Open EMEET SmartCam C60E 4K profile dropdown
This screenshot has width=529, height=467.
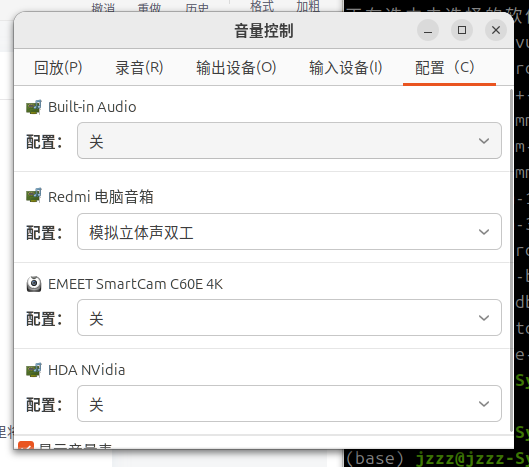289,318
